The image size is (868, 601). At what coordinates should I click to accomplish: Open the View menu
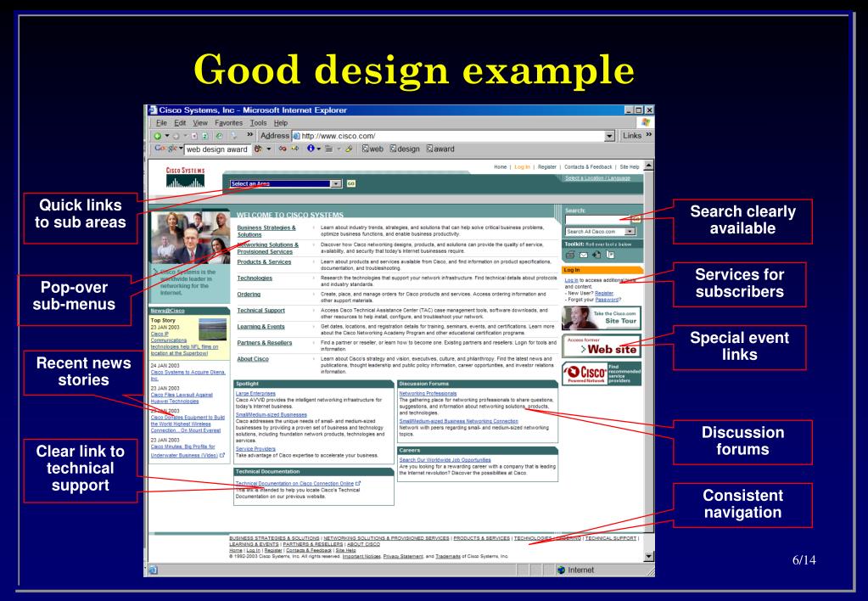point(200,123)
